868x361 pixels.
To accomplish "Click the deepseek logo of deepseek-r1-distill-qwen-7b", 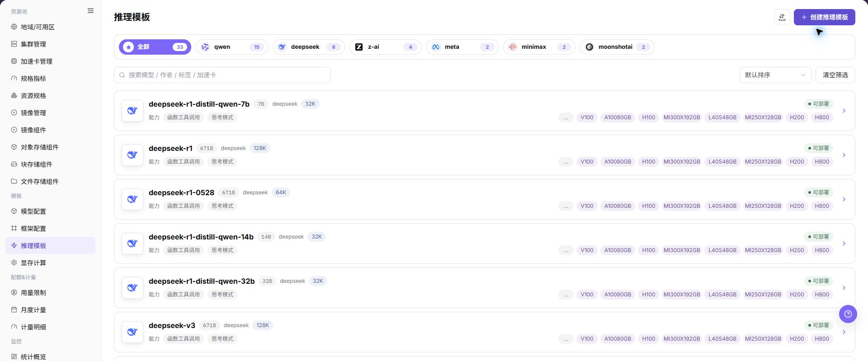I will [x=132, y=111].
